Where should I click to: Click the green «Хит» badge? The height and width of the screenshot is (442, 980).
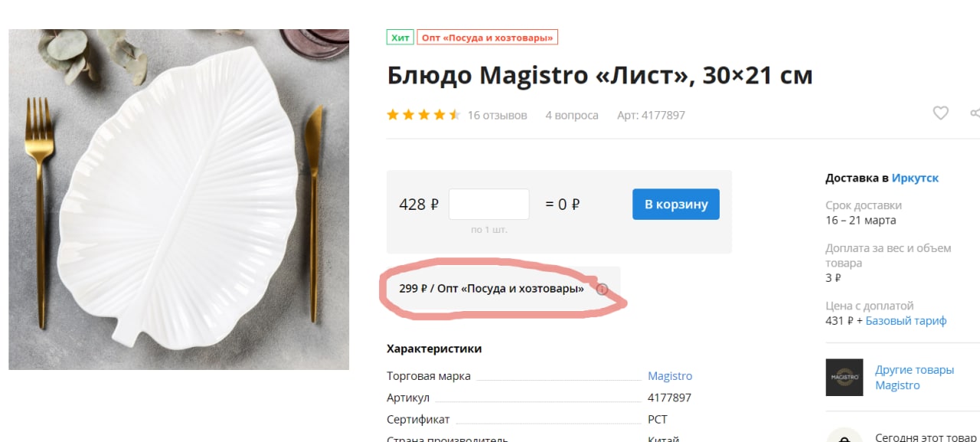[400, 37]
